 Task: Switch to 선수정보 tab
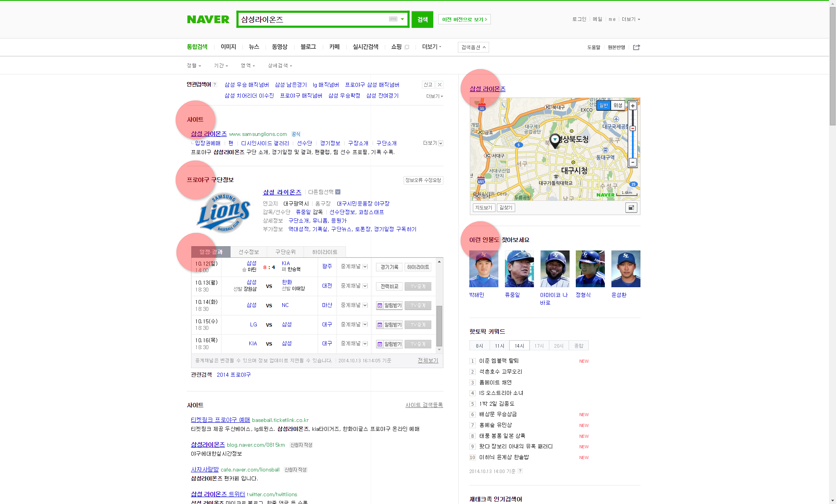click(x=248, y=252)
